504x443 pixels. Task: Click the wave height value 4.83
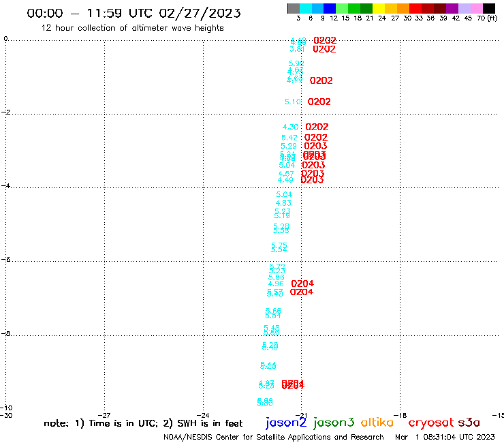pos(283,203)
